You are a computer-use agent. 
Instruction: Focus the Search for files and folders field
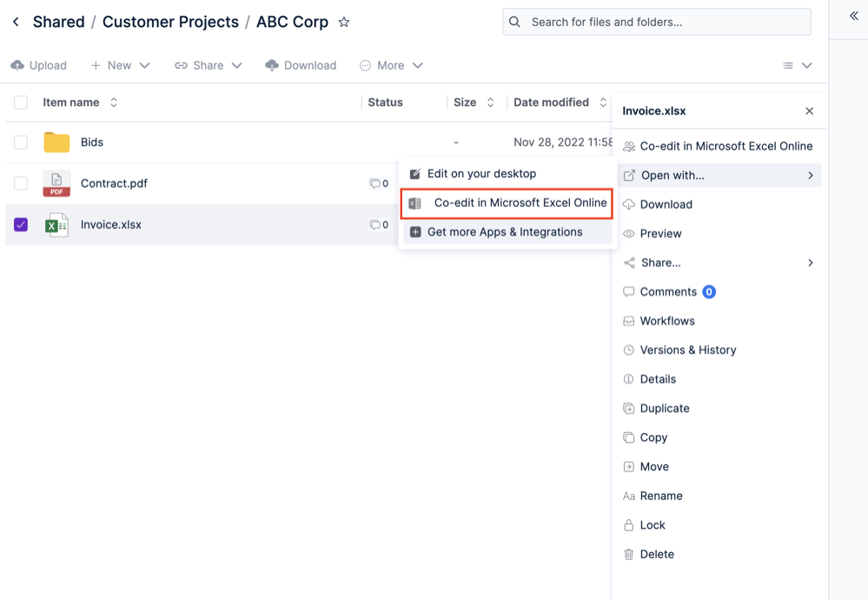(657, 22)
